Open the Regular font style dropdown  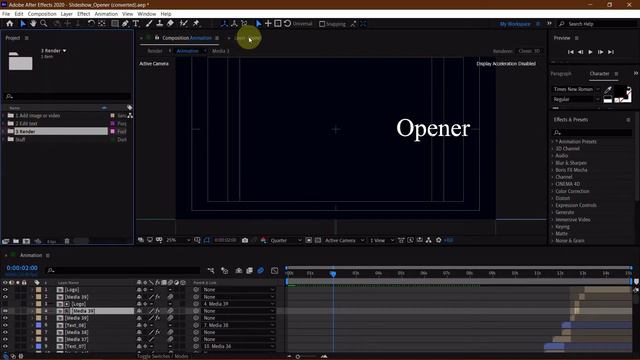click(x=576, y=100)
